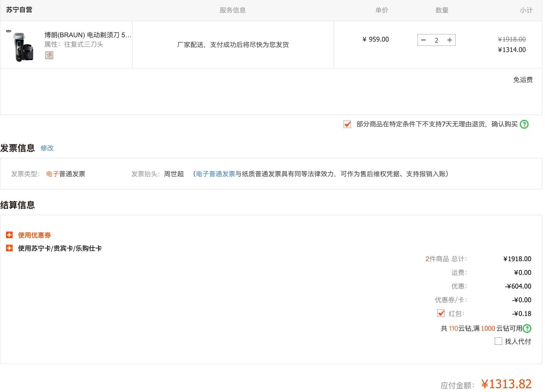This screenshot has height=392, width=545.
Task: Expand 使用苏宁卡/贵宾卡/乐购仕卡 with plus icon
Action: coord(9,248)
